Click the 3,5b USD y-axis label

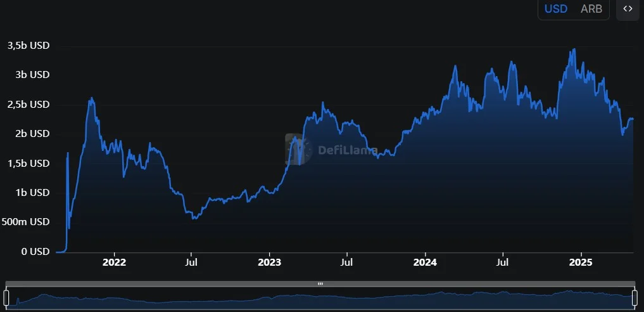point(28,46)
